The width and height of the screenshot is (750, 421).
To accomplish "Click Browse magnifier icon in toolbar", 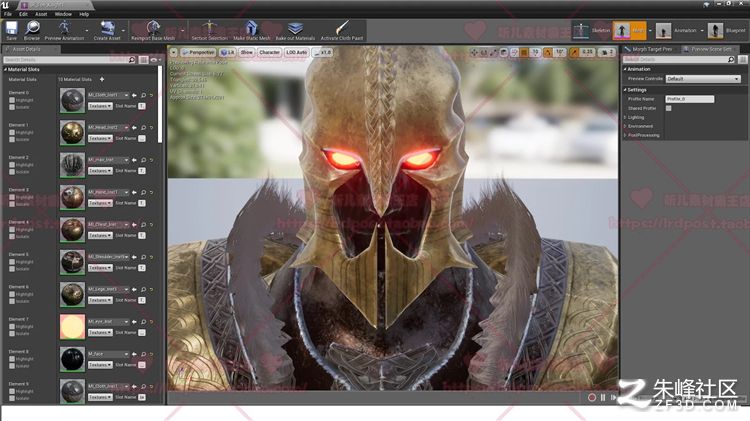I will point(32,28).
